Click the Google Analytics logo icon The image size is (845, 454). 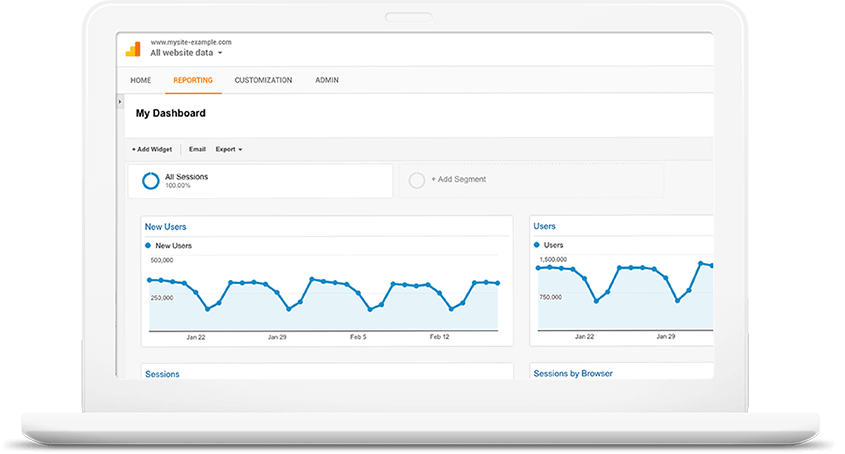(133, 48)
